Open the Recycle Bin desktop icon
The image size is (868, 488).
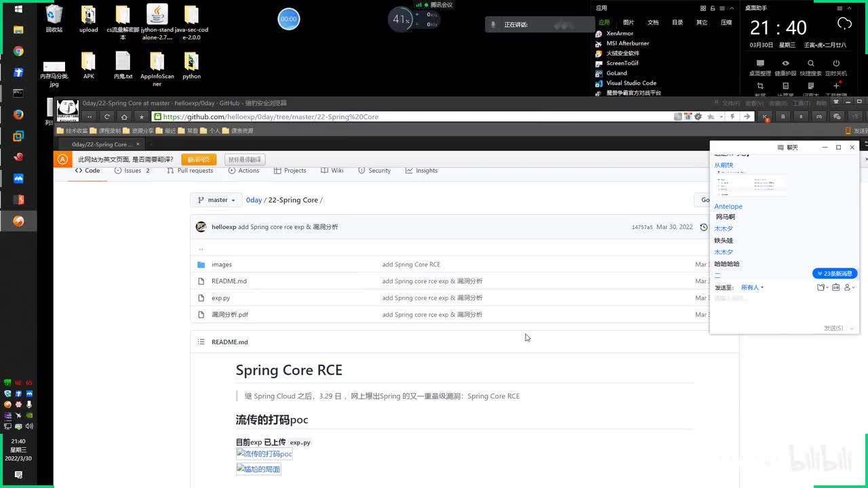coord(54,18)
